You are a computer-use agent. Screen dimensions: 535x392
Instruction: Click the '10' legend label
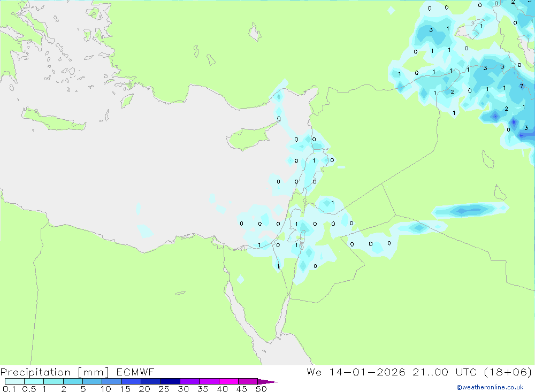pyautogui.click(x=105, y=389)
